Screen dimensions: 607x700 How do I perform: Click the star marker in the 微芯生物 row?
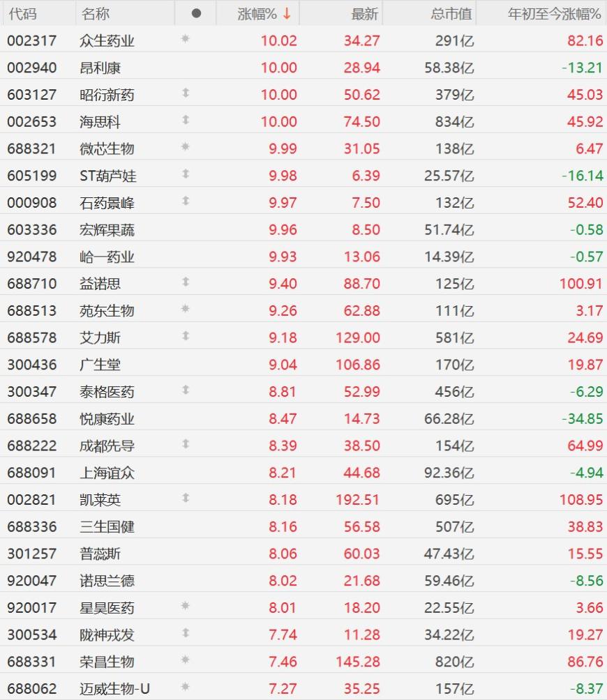(x=186, y=147)
